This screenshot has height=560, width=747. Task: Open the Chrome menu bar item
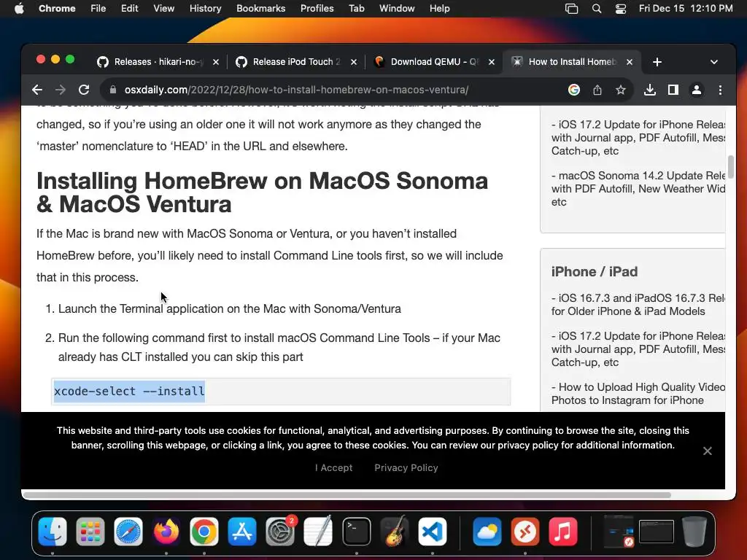(57, 8)
